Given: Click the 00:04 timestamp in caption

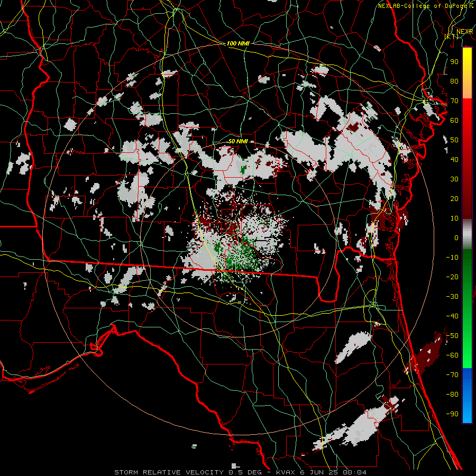Looking at the screenshot, I should [354, 472].
